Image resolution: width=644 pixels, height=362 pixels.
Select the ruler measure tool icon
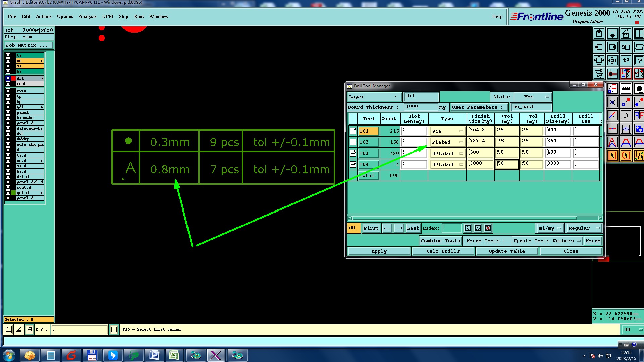(626, 89)
